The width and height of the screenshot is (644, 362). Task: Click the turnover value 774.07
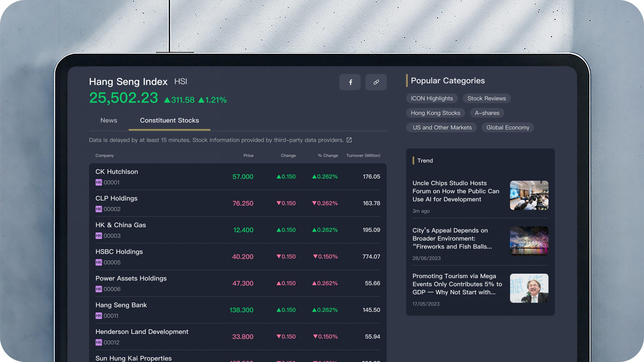click(371, 257)
